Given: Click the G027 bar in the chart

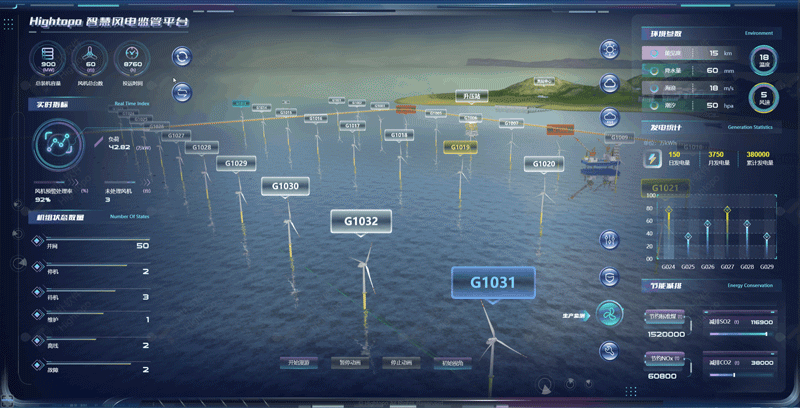Looking at the screenshot, I should pyautogui.click(x=727, y=233).
